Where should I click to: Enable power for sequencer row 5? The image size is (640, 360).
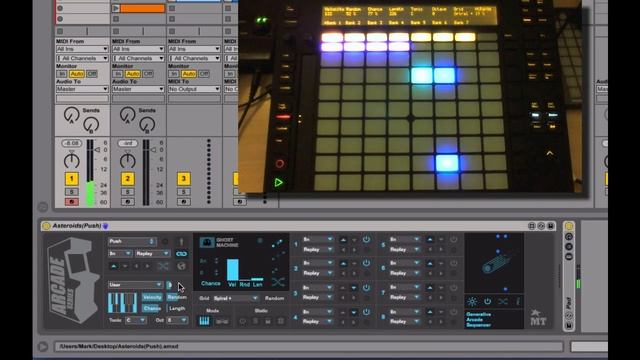click(x=453, y=240)
